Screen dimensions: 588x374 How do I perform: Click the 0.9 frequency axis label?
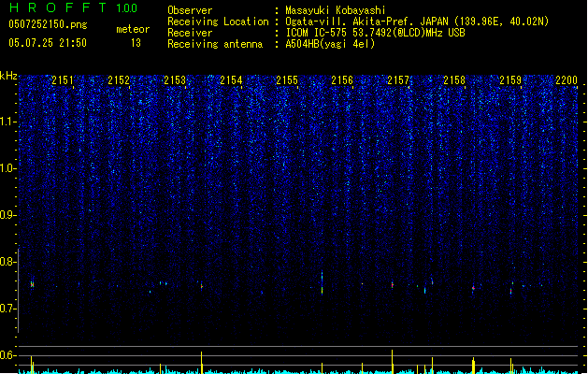[x=8, y=215]
